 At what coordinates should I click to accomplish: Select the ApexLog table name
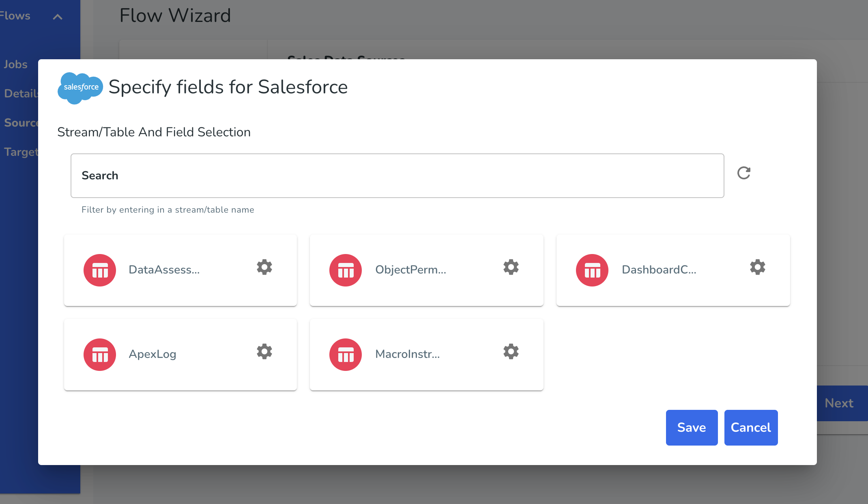pyautogui.click(x=153, y=354)
